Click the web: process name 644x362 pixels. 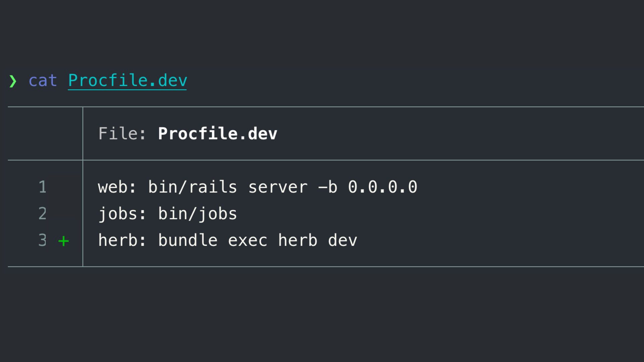point(117,187)
